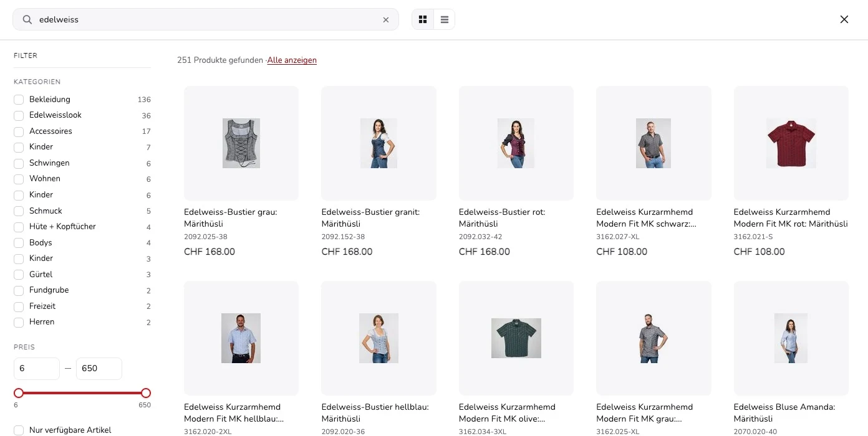Click the PREIS heading
868x436 pixels.
point(24,347)
